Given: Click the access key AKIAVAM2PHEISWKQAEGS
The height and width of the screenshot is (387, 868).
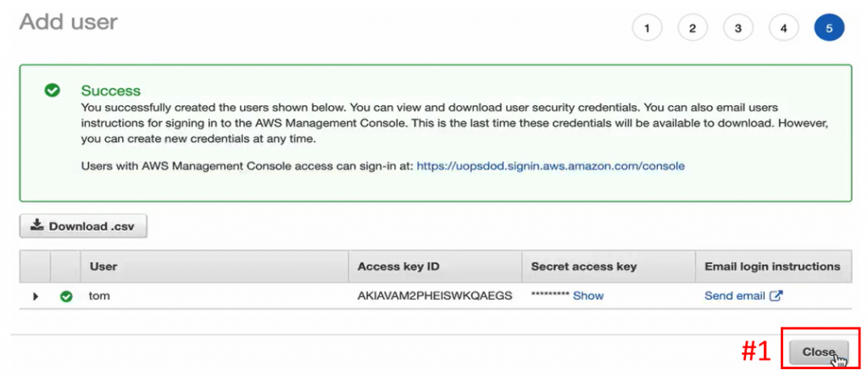Looking at the screenshot, I should click(434, 296).
